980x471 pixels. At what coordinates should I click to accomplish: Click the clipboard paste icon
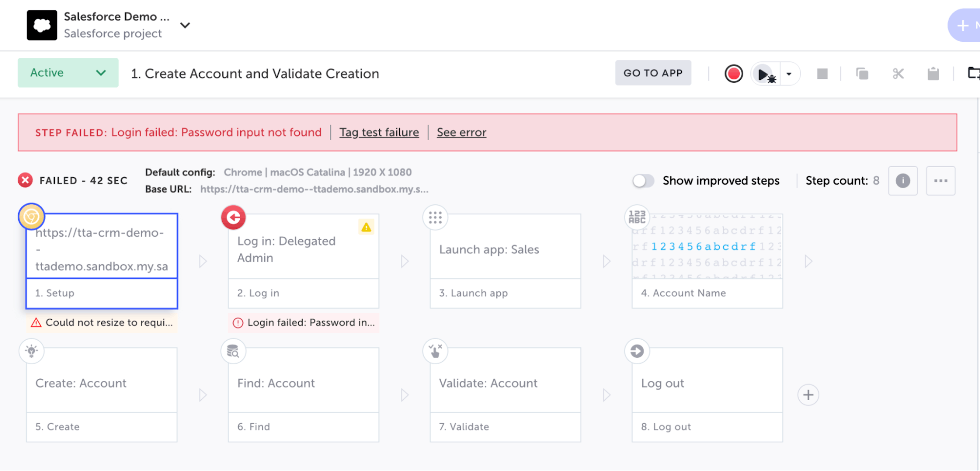coord(933,74)
